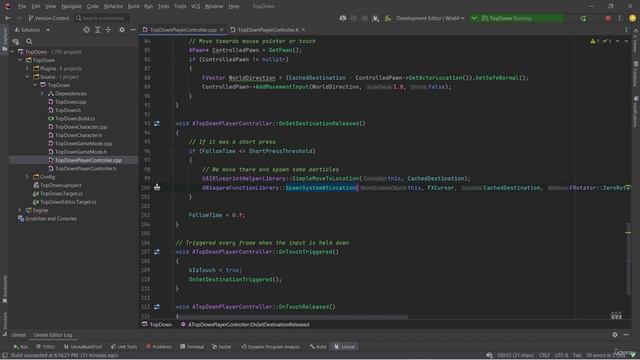Open editor tabs more options icon
The image size is (640, 360).
(x=626, y=30)
